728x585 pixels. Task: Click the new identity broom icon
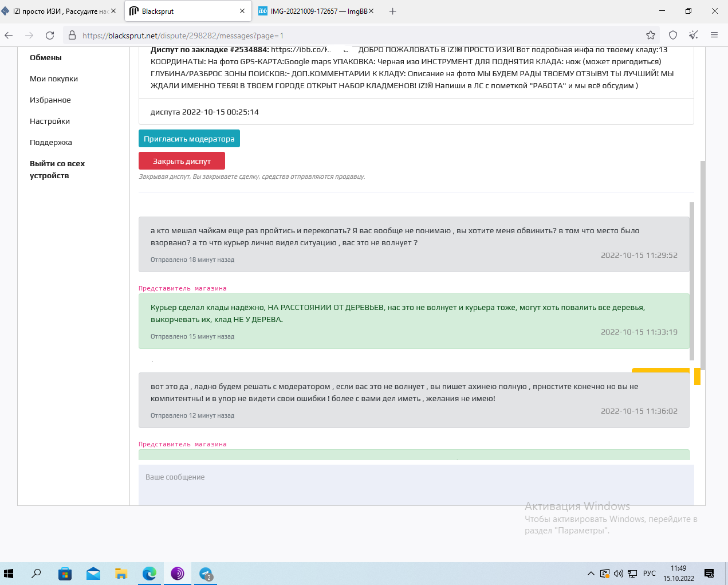tap(694, 35)
